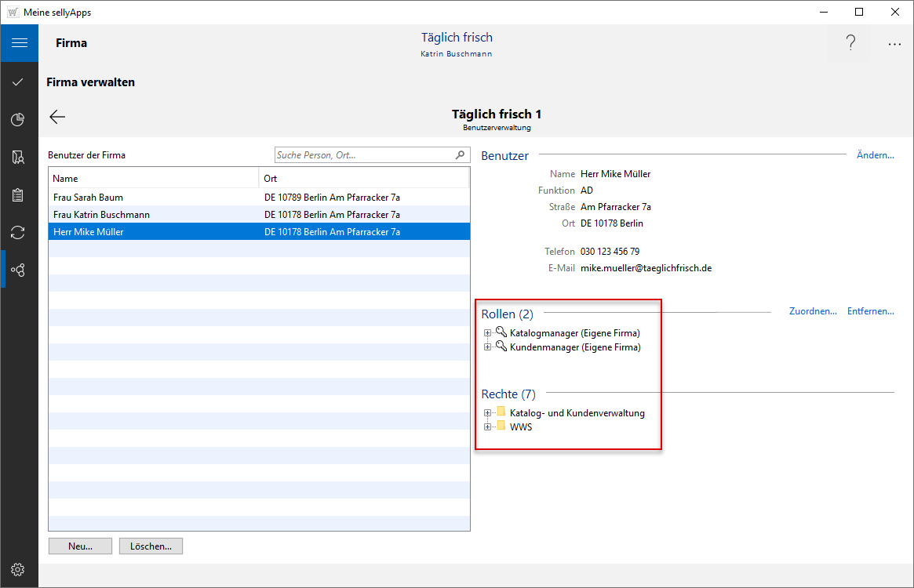Click the Zuordnen... link for roles

click(x=813, y=311)
